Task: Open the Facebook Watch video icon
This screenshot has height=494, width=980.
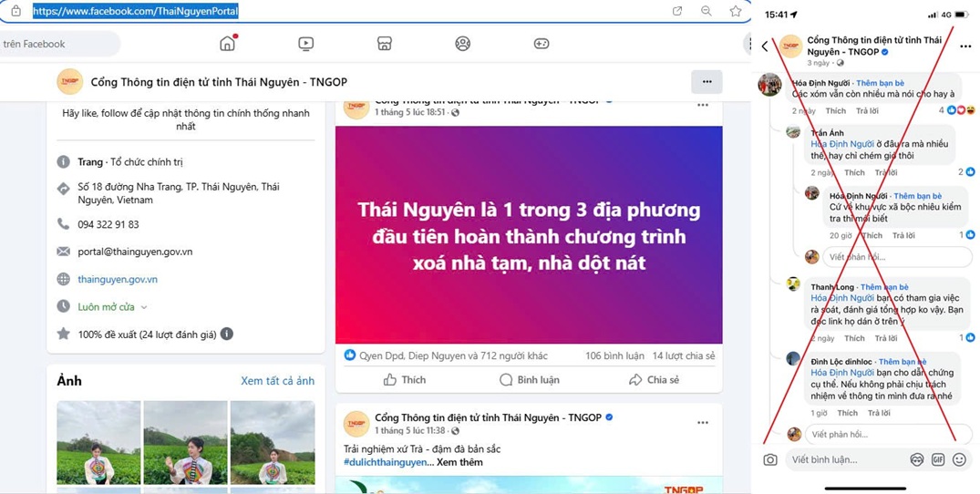Action: (305, 44)
